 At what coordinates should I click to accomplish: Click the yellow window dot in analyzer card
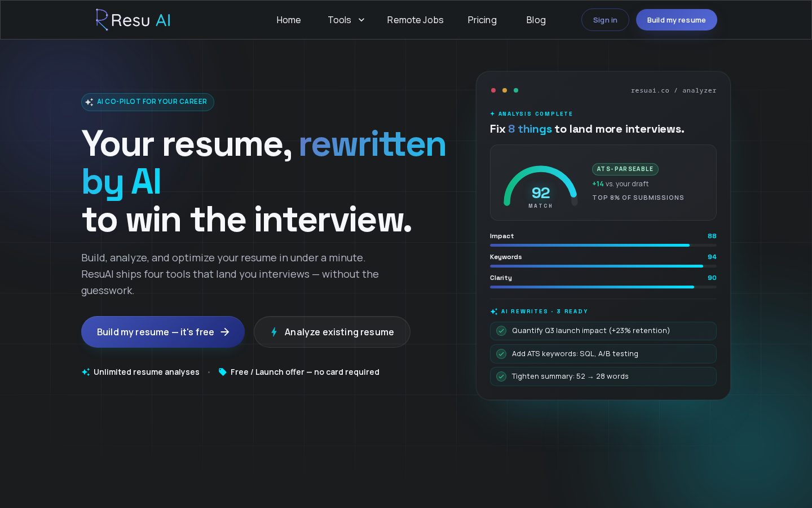coord(505,90)
